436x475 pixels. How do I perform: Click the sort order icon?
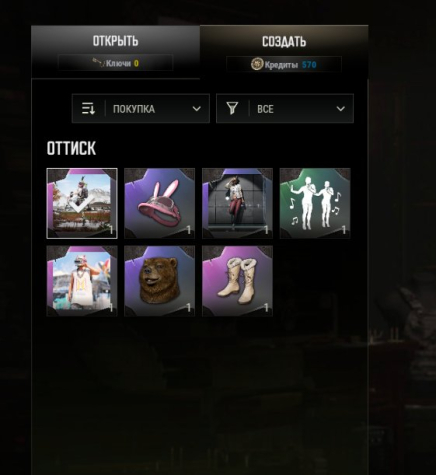(88, 109)
